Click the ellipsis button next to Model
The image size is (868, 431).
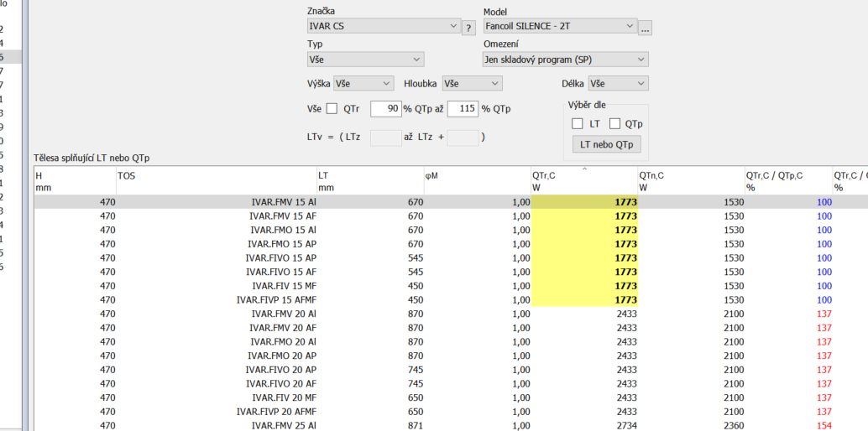(x=645, y=28)
